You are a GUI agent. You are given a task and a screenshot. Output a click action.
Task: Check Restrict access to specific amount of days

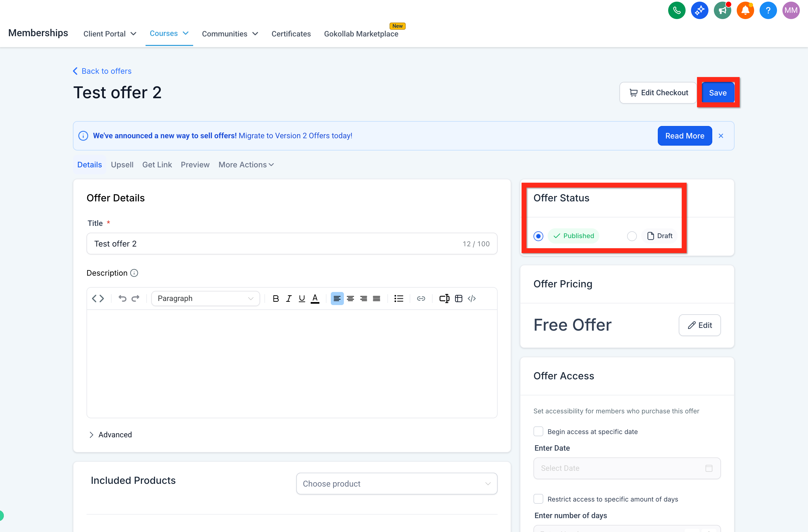tap(538, 499)
